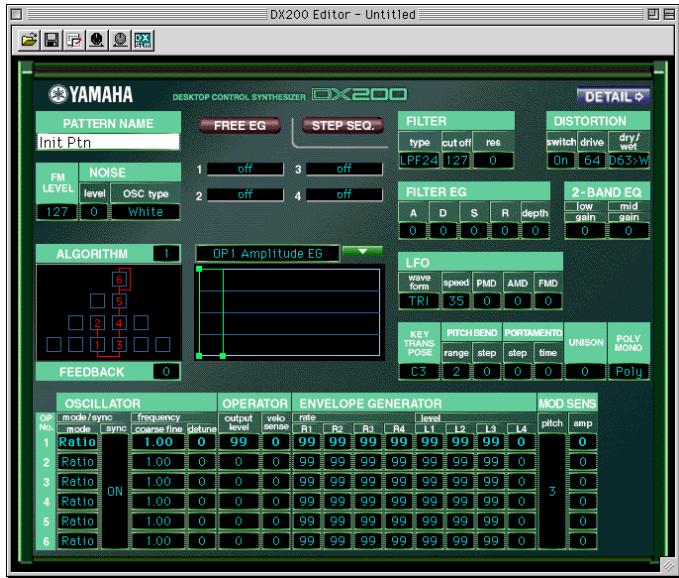
Task: Click the Free EG track 3 off field
Action: pos(344,169)
